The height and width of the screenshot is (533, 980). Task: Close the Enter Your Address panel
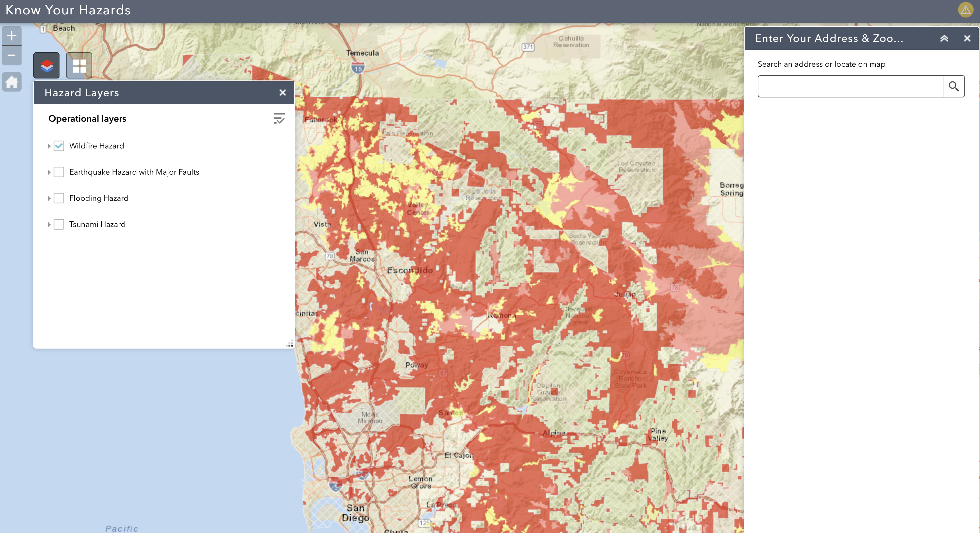pyautogui.click(x=967, y=39)
